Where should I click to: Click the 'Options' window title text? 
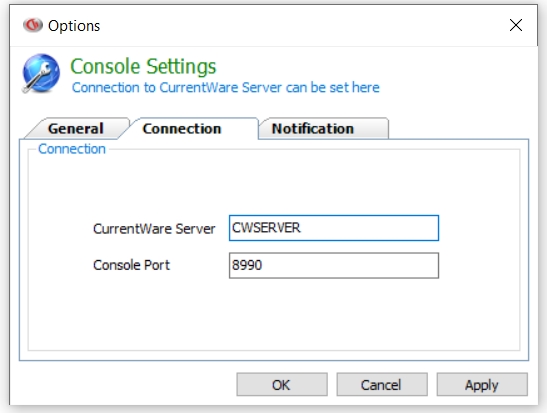click(x=74, y=25)
